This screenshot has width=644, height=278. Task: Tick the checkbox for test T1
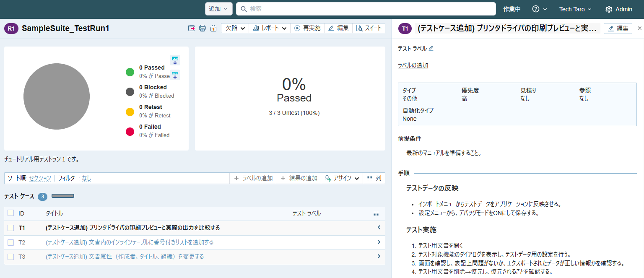tap(11, 228)
